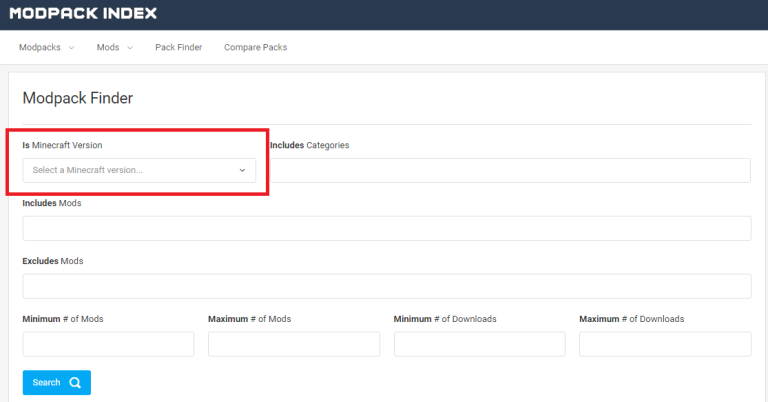Viewport: 768px width, 402px height.
Task: Select a Minecraft version combo box
Action: 139,170
